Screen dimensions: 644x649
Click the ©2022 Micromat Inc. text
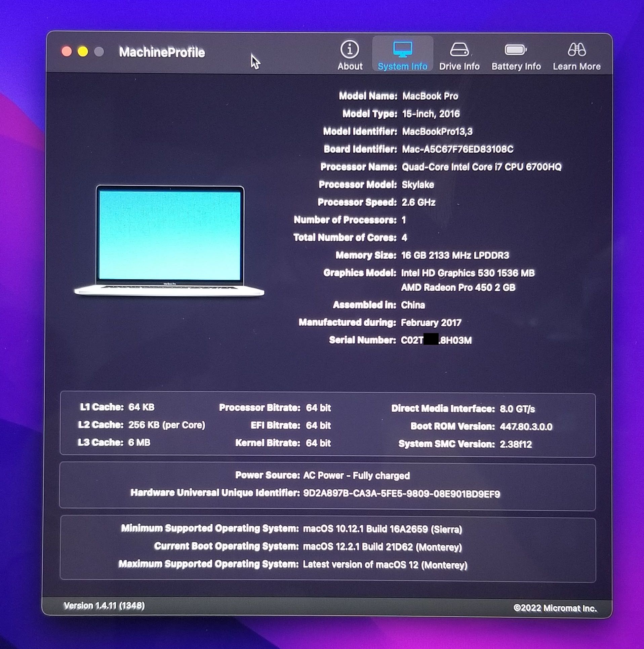555,608
